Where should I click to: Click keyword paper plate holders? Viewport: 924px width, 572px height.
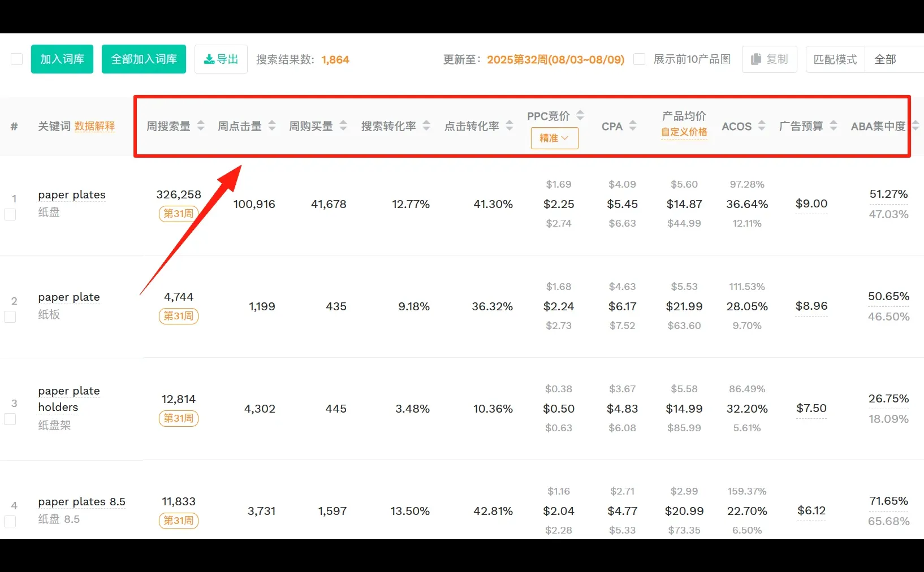point(69,399)
